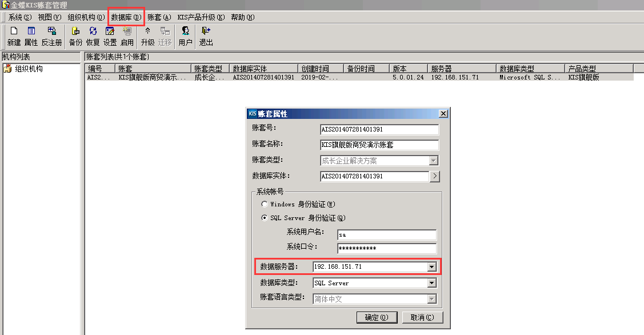Open 用户 (Users) from the toolbar
This screenshot has width=644, height=335.
[185, 36]
